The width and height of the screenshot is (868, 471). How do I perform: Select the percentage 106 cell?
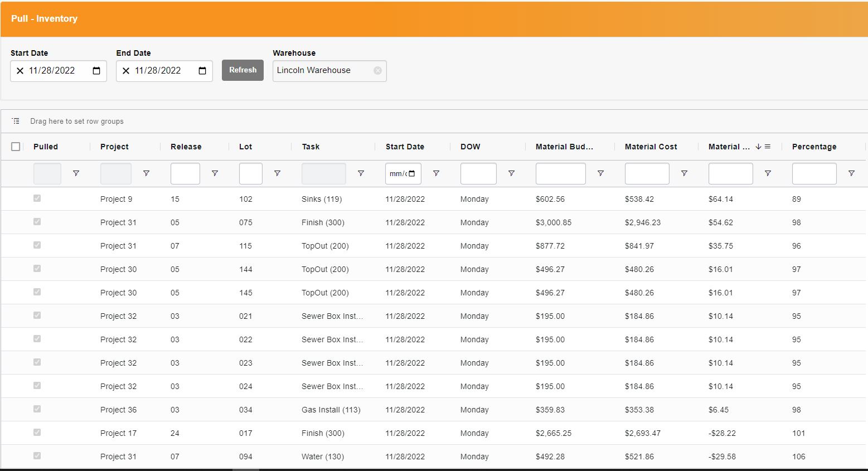[x=799, y=457]
